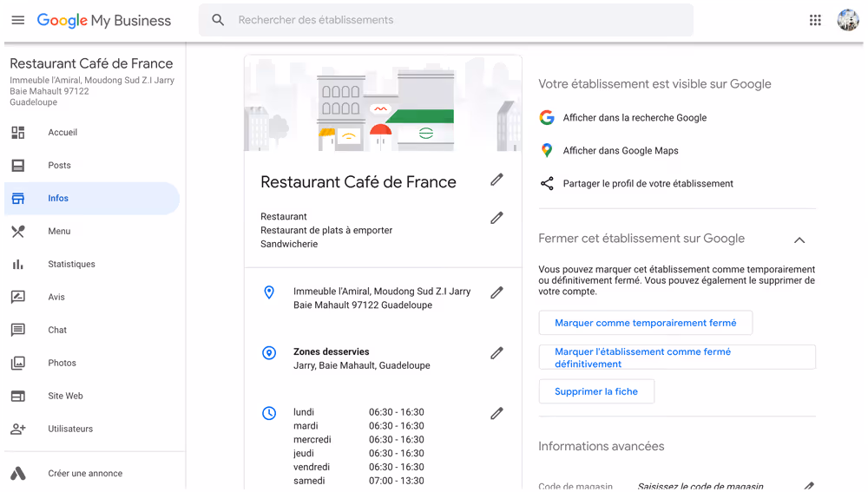Click the storefront illustration banner
Image resolution: width=868 pixels, height=492 pixels.
(383, 103)
